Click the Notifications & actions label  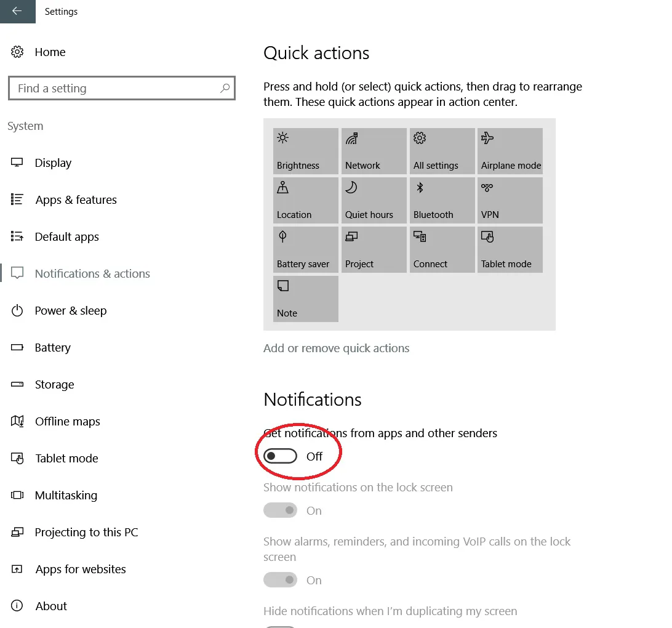pyautogui.click(x=92, y=273)
